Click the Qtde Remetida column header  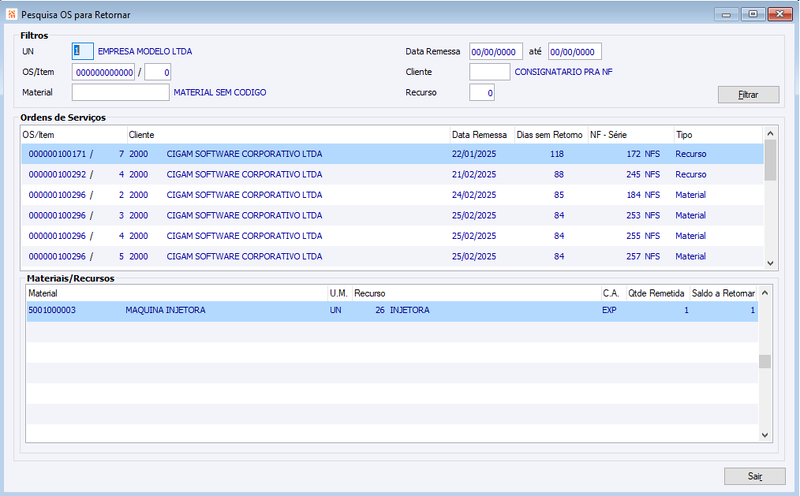click(658, 293)
